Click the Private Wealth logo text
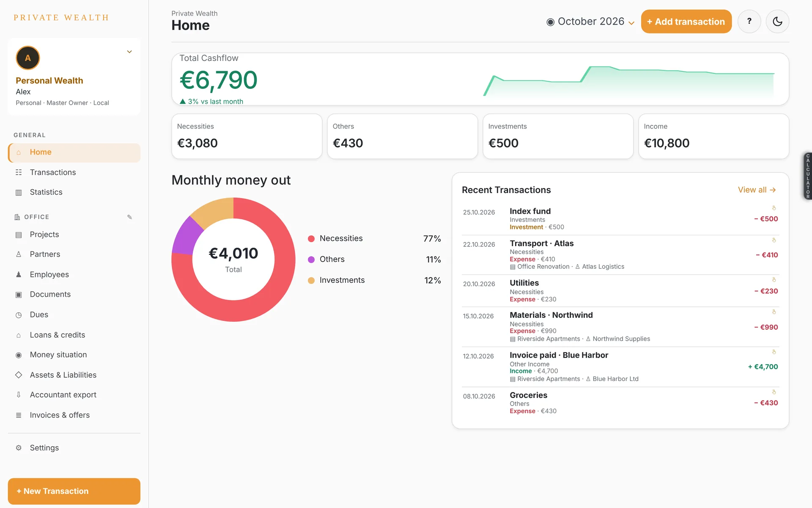812x508 pixels. (x=61, y=18)
